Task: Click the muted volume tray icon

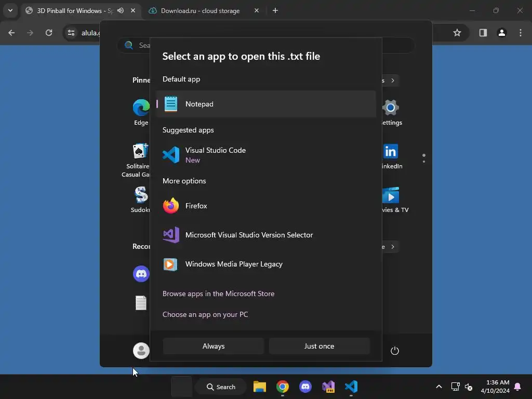Action: [x=469, y=387]
